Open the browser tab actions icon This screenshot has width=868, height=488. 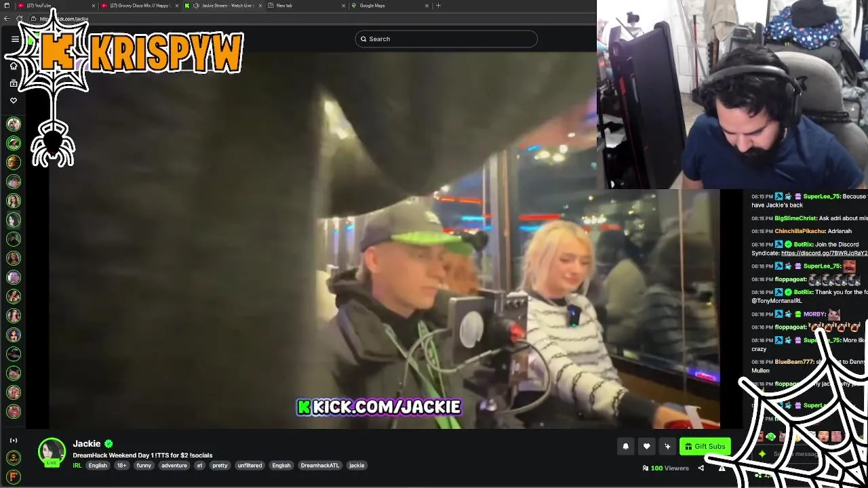pyautogui.click(x=7, y=5)
